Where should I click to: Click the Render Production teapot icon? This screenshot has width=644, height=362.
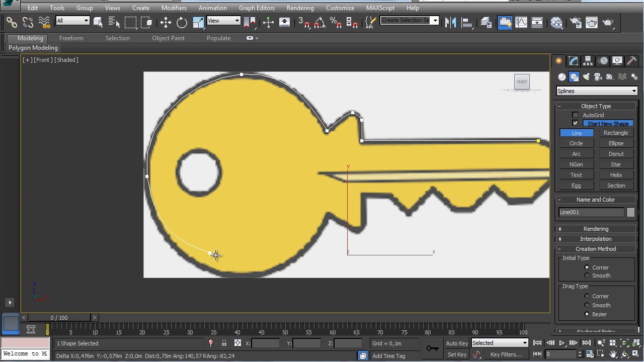608,22
